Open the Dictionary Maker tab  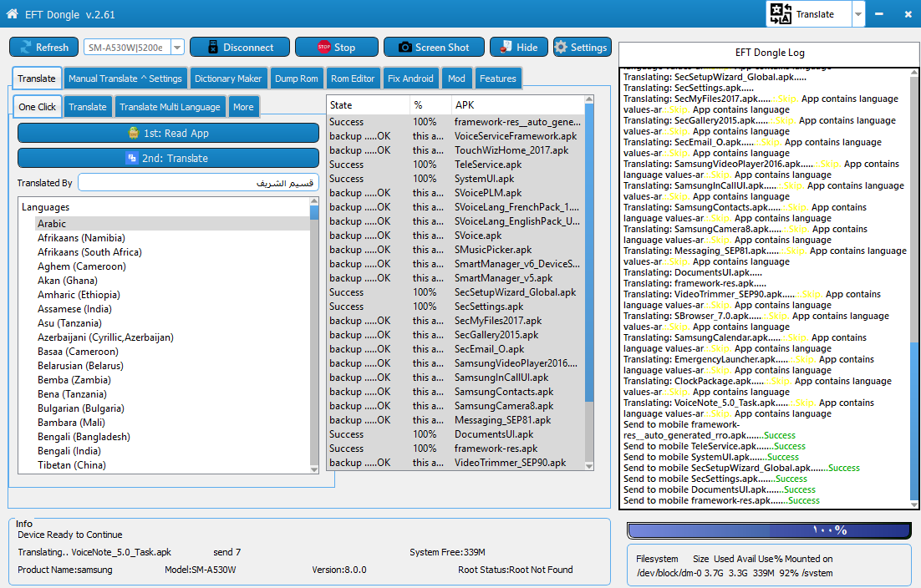[228, 78]
